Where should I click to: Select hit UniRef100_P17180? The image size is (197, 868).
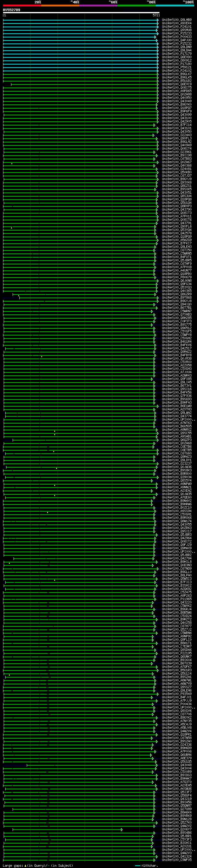tap(177, 64)
